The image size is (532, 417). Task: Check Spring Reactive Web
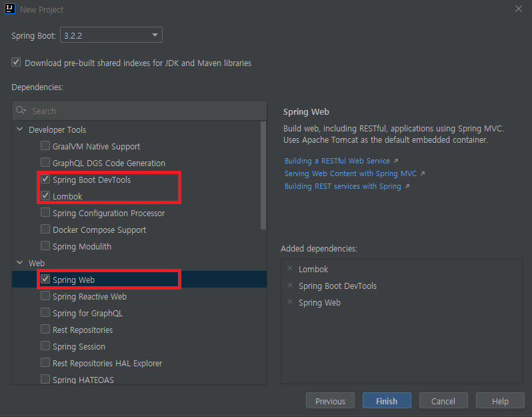click(x=45, y=296)
